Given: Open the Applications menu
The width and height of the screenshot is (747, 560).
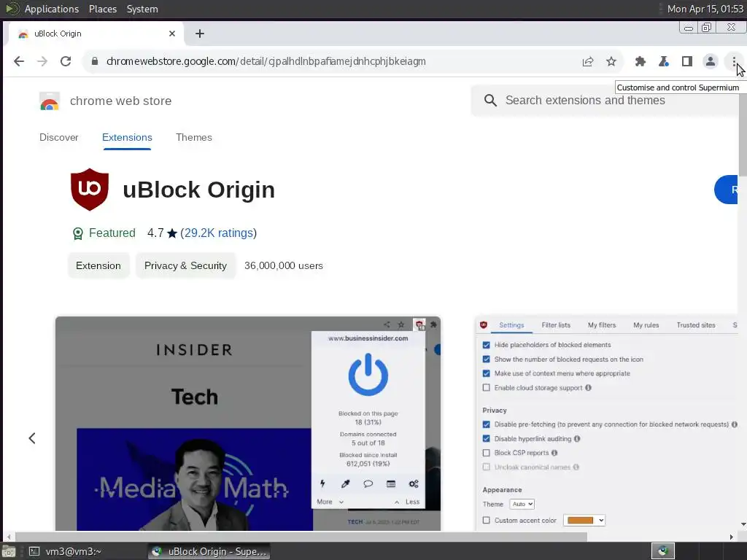Looking at the screenshot, I should click(52, 9).
